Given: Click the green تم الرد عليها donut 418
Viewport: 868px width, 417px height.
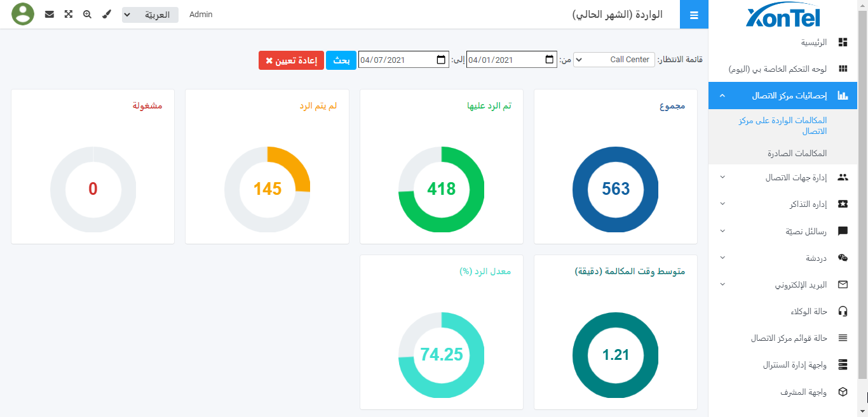Looking at the screenshot, I should pyautogui.click(x=441, y=189).
